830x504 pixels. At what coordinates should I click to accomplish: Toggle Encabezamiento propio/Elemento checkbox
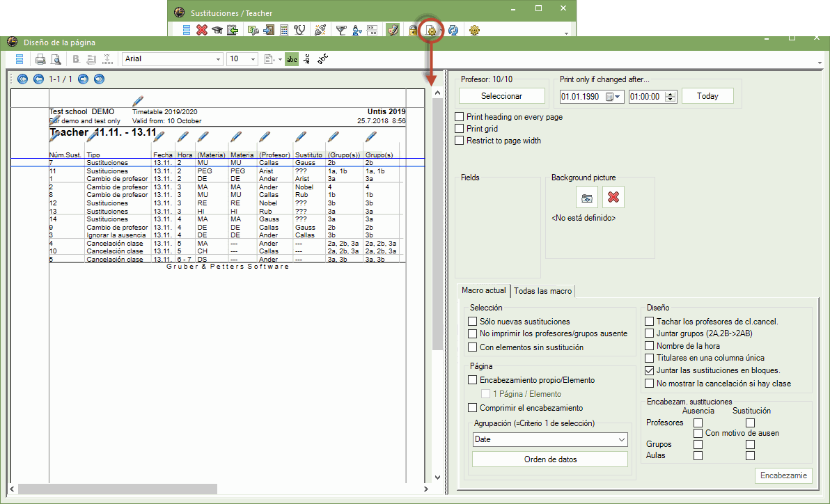473,380
